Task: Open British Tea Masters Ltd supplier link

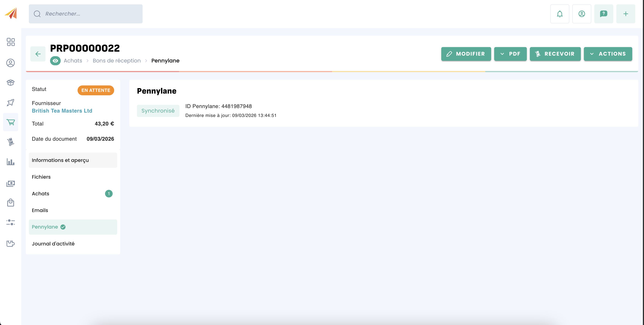Action: (62, 111)
